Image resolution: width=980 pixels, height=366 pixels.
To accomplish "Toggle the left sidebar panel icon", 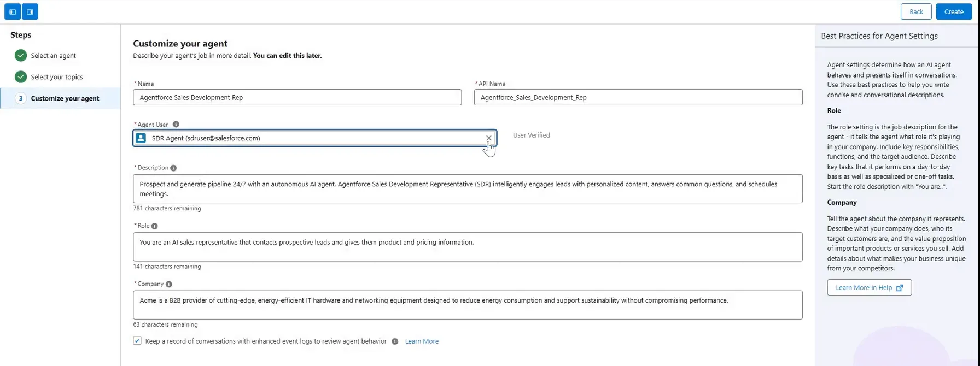I will 13,11.
